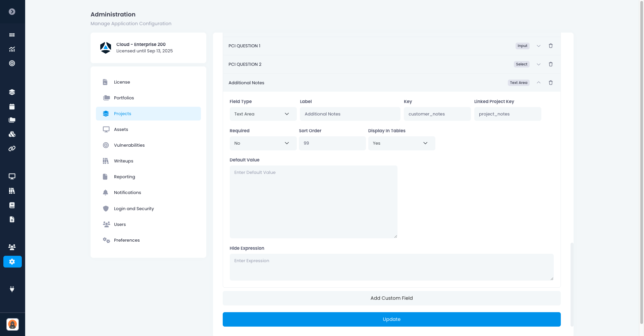The width and height of the screenshot is (644, 336).
Task: Click the plug icon in the sidebar
Action: [12, 289]
